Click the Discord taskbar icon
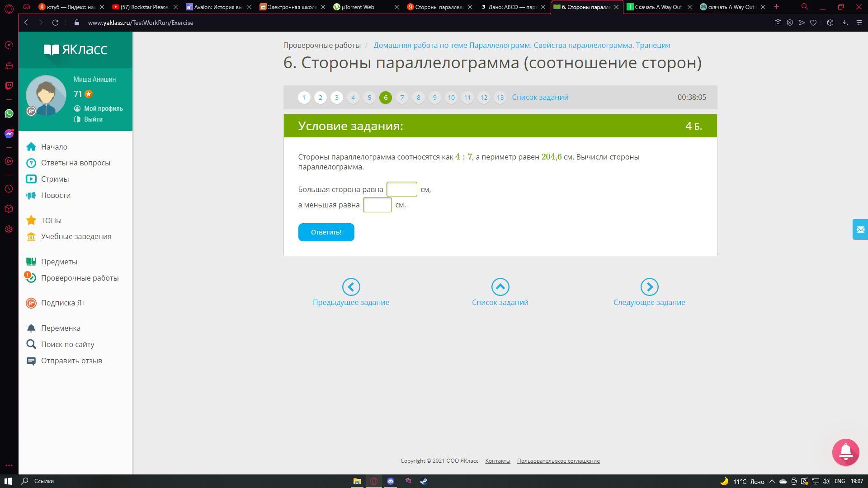Image resolution: width=868 pixels, height=488 pixels. 391,481
